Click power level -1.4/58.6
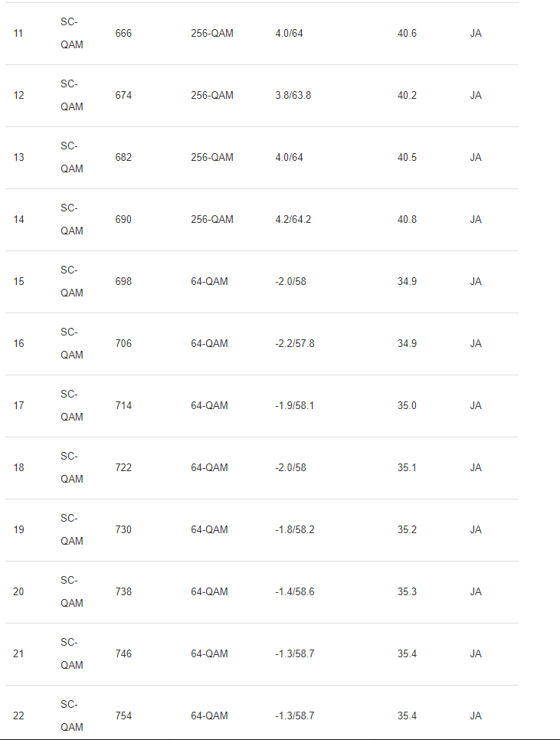This screenshot has width=560, height=740. point(294,592)
